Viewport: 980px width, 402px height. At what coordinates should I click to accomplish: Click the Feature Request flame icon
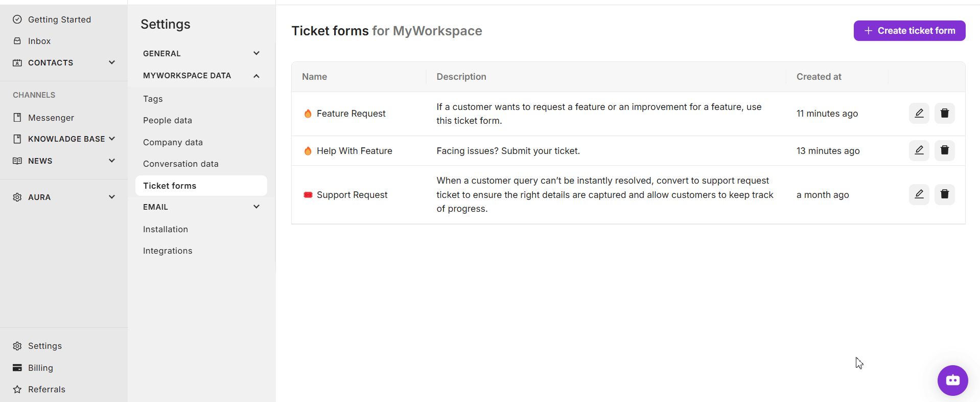[x=308, y=114]
